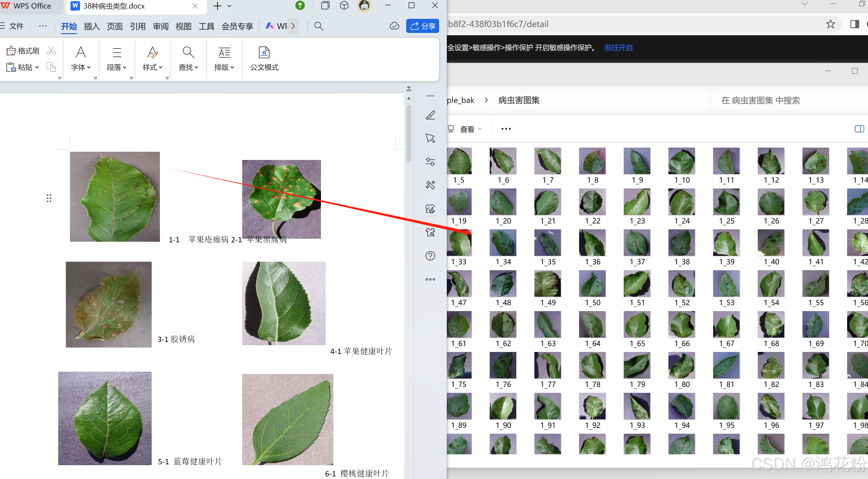Image resolution: width=868 pixels, height=479 pixels.
Task: Switch to the 插入 ribbon tab
Action: (92, 26)
